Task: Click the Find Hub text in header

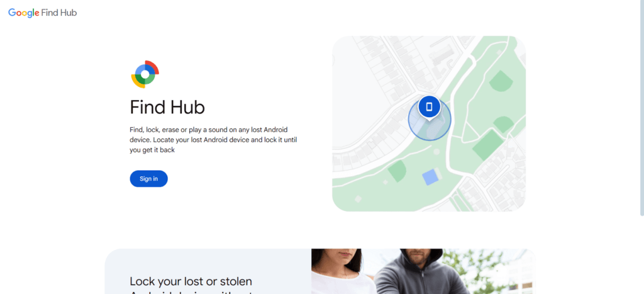Action: tap(59, 13)
